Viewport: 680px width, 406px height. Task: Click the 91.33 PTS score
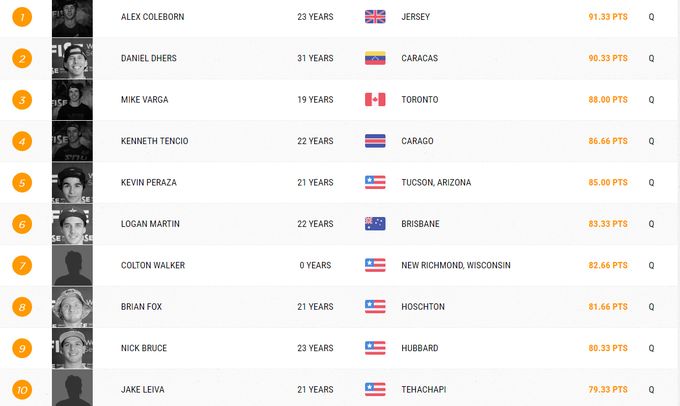coord(608,17)
